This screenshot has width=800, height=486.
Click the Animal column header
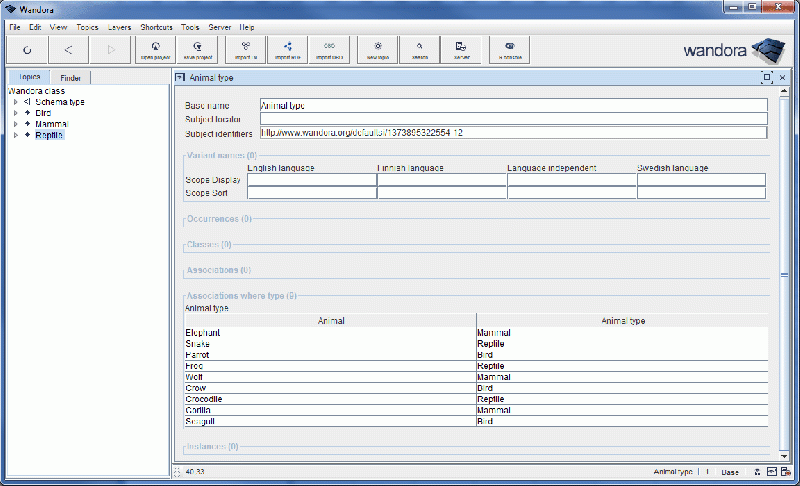(x=331, y=321)
